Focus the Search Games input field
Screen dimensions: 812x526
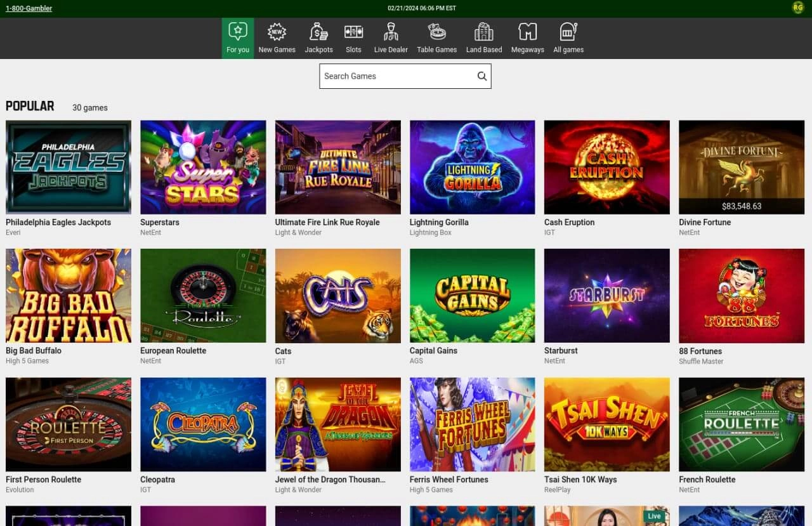pos(405,76)
